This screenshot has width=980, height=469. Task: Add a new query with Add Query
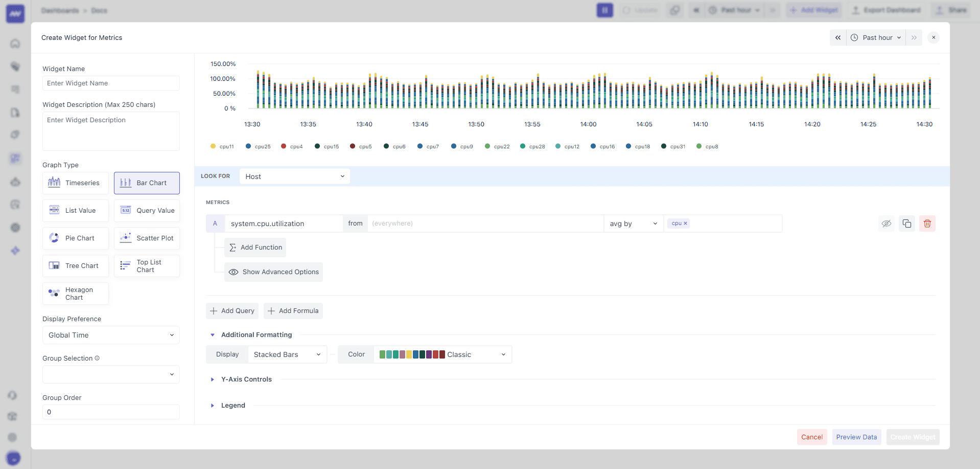(x=232, y=310)
